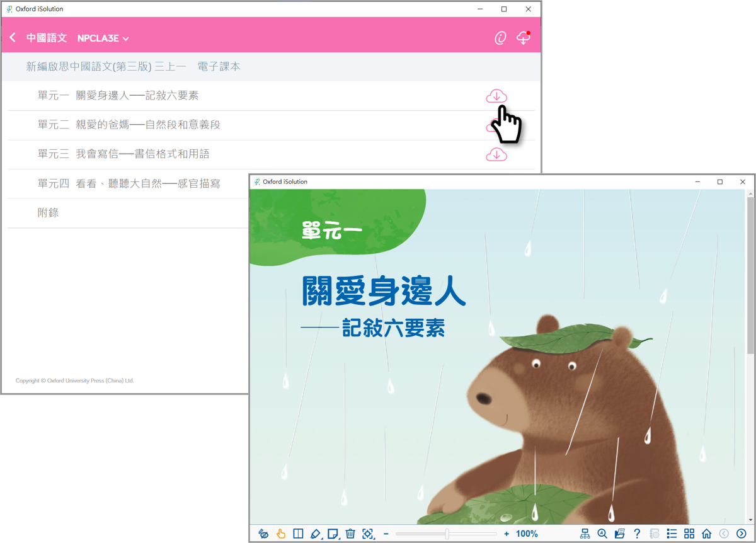Toggle annotation visibility in the viewer toolbar
The image size is (756, 543).
coord(264,534)
